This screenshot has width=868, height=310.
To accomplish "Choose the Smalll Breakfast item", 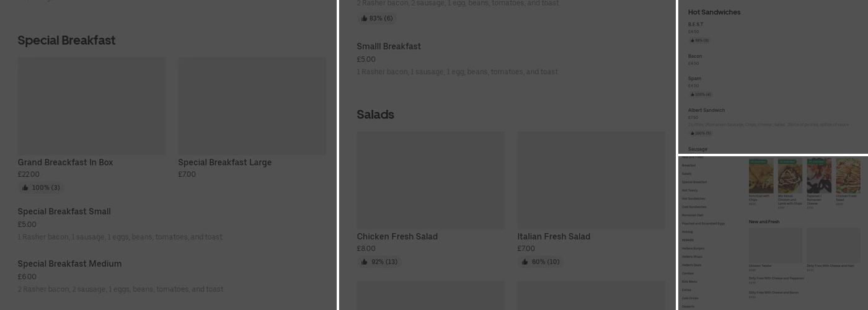I will (389, 46).
